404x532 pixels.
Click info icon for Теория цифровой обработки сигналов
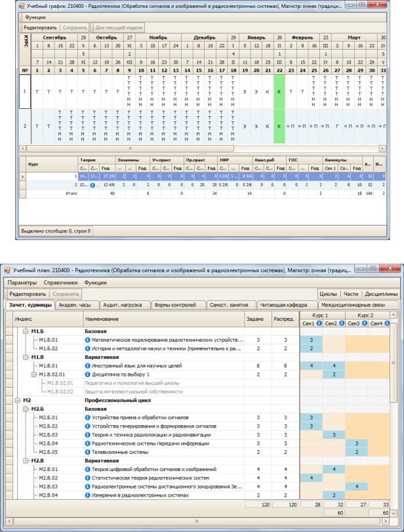(x=87, y=469)
